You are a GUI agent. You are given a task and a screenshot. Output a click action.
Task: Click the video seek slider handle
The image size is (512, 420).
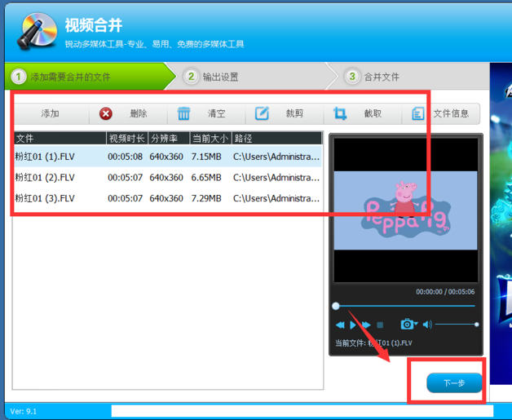(x=336, y=306)
